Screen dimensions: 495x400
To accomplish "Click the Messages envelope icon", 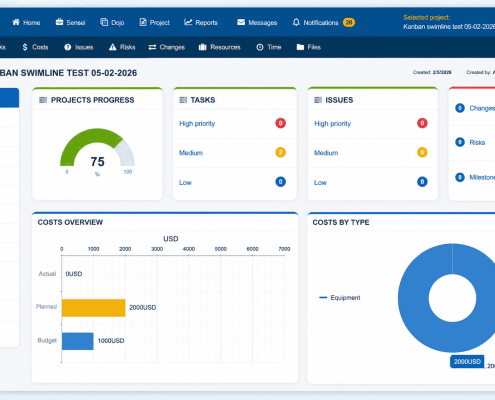I will (241, 22).
